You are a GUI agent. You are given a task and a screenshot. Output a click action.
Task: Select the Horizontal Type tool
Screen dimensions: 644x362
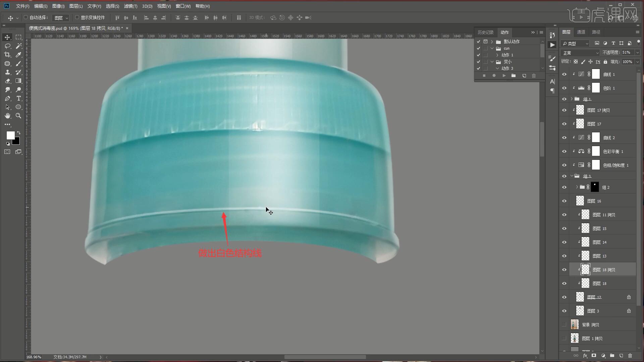[18, 98]
